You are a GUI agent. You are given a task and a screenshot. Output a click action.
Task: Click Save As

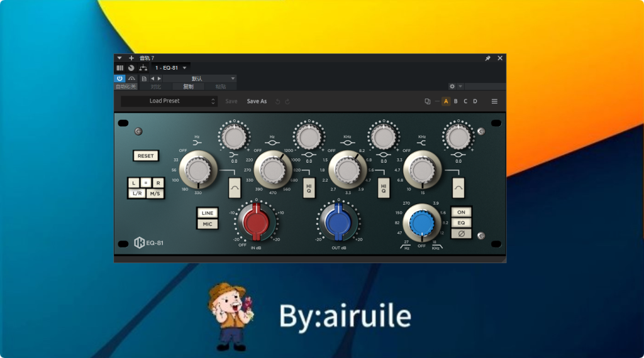(x=257, y=101)
